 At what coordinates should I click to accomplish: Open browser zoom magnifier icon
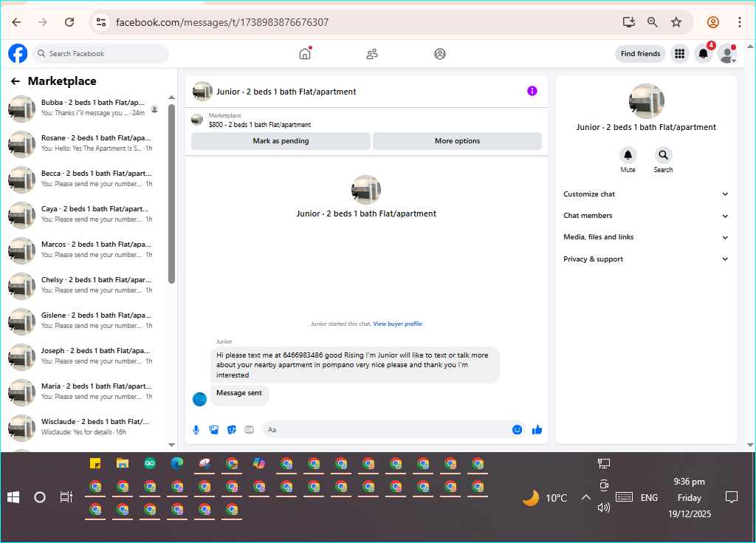(x=653, y=22)
